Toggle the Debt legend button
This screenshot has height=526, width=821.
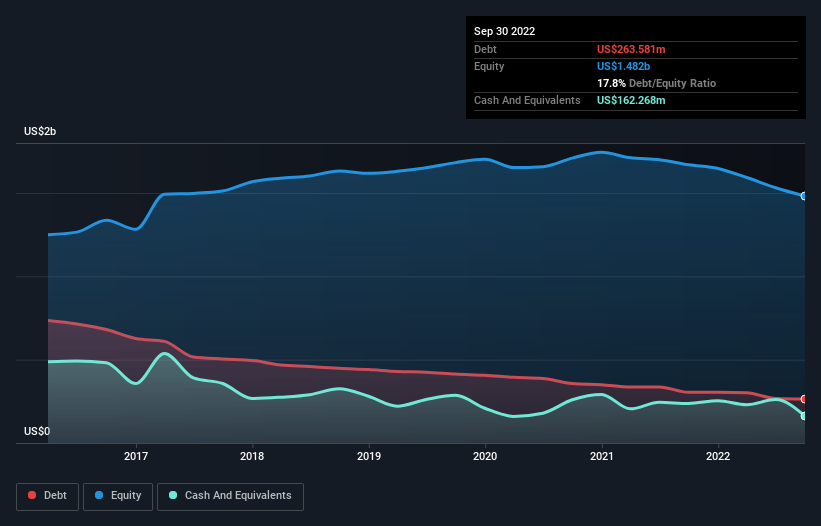point(48,496)
